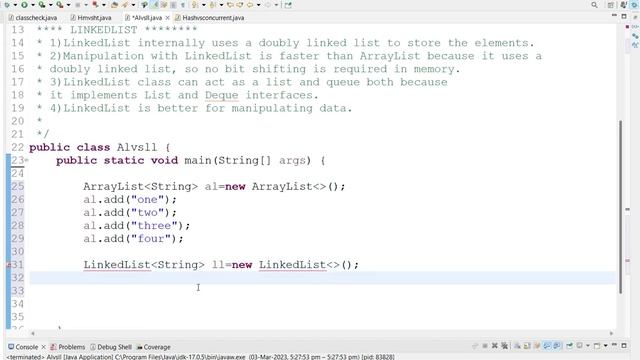Viewport: 640px width, 360px height.
Task: Click the horizontal scrollbar left arrow
Action: (x=33, y=333)
